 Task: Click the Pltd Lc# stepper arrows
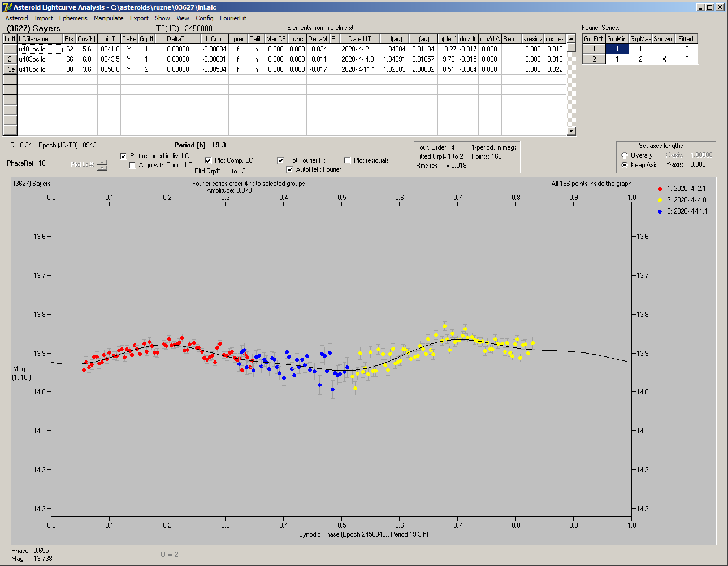coord(102,164)
